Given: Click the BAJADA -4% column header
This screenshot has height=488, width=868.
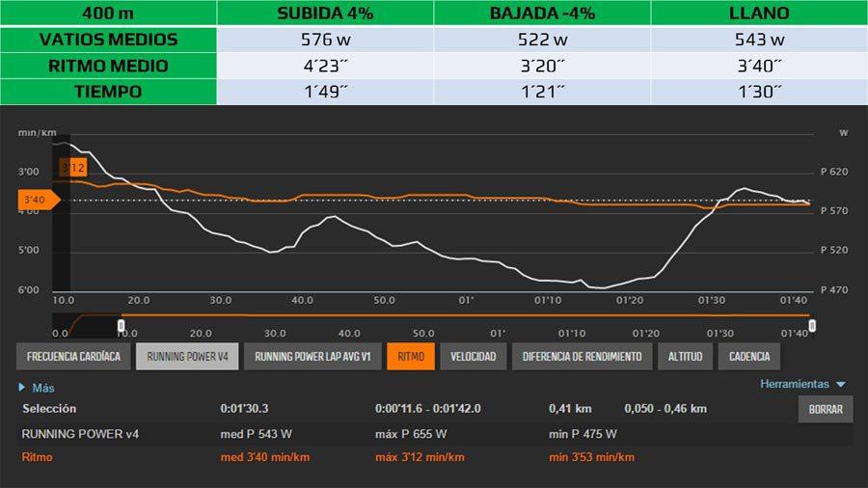Looking at the screenshot, I should click(542, 14).
